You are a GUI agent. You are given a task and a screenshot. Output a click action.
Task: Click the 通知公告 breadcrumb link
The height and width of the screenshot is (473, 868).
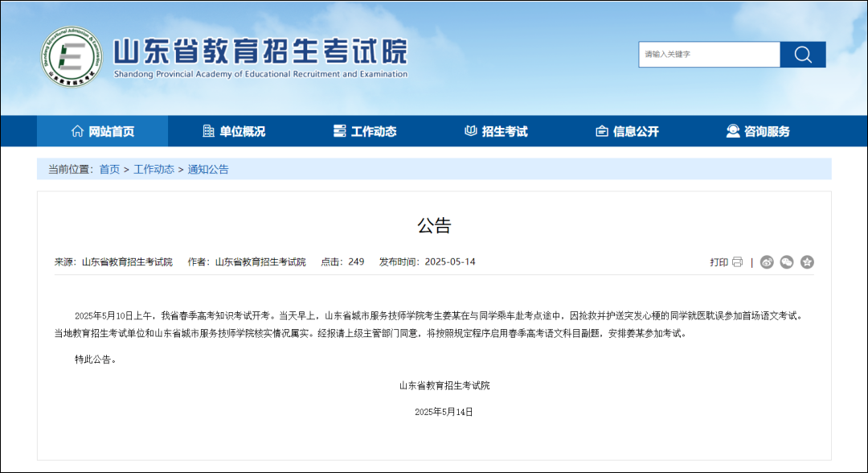208,170
